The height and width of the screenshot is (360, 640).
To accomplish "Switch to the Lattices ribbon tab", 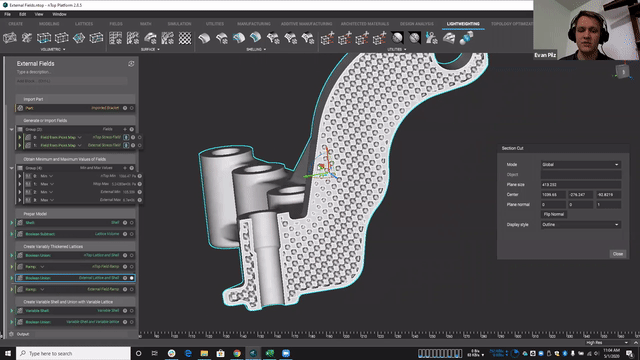I will tap(84, 24).
